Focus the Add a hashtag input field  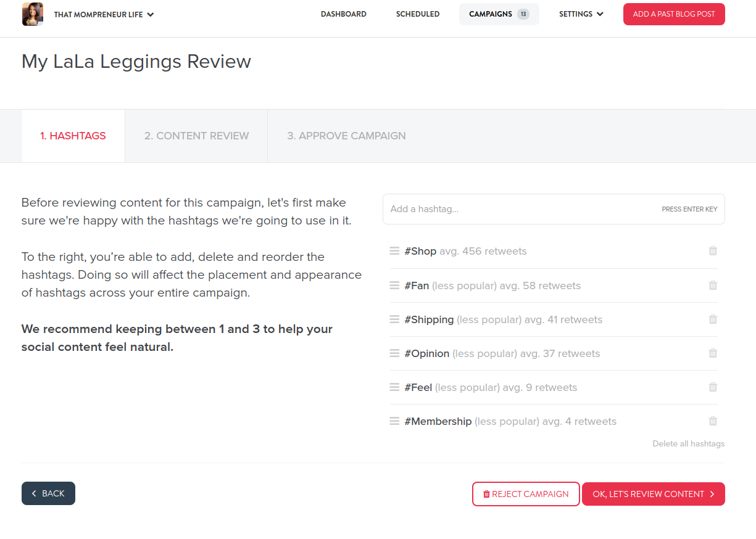tap(554, 209)
